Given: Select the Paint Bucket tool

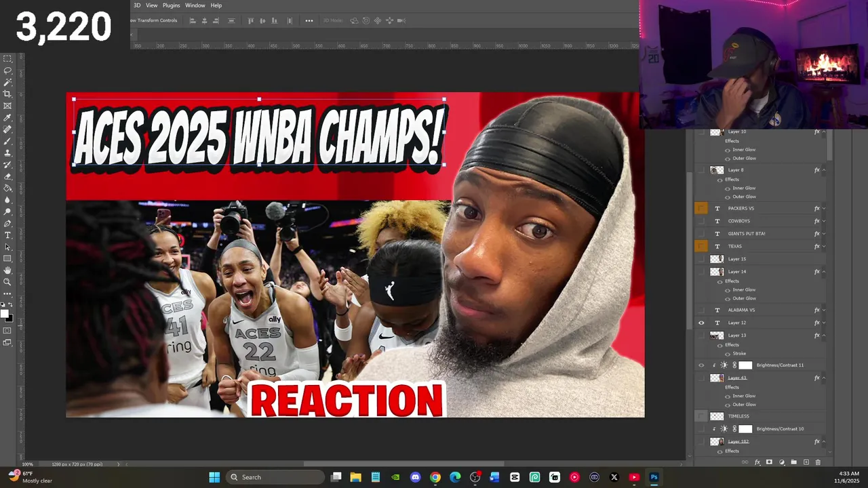Looking at the screenshot, I should tap(7, 188).
